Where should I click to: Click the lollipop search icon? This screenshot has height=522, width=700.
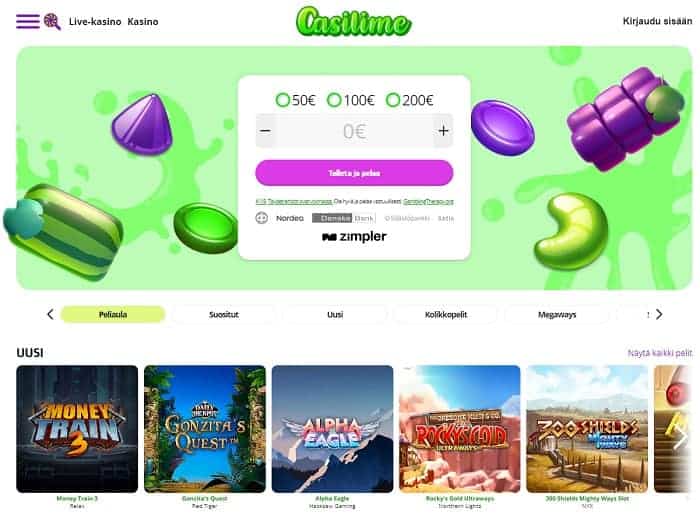pos(52,21)
